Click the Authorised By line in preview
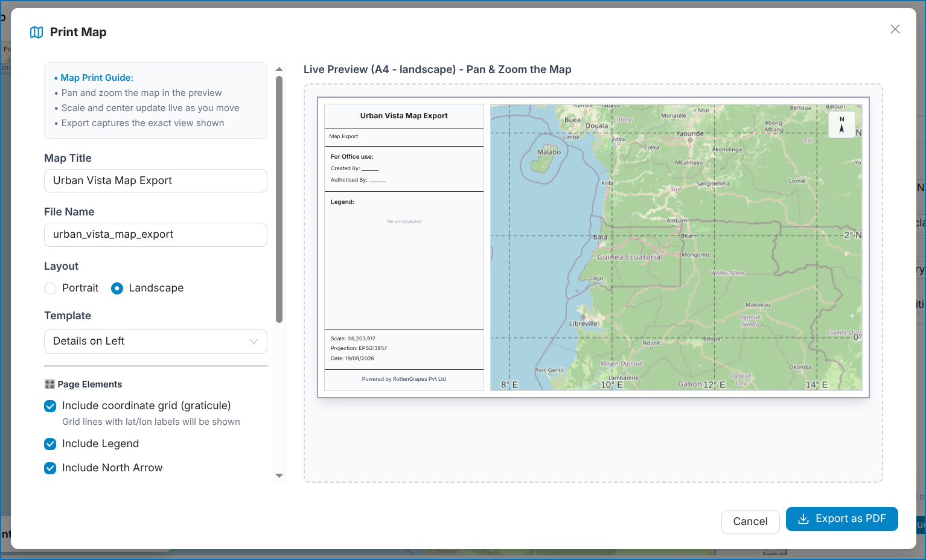The image size is (926, 560). tap(358, 180)
